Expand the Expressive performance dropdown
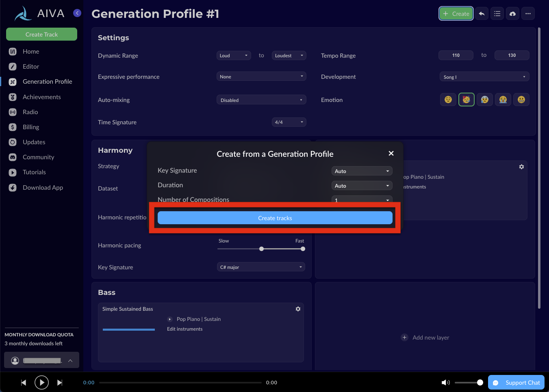The width and height of the screenshot is (549, 392). click(x=261, y=77)
